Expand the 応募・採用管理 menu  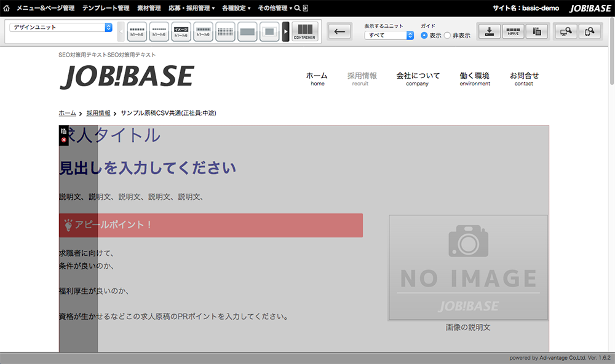tap(191, 8)
